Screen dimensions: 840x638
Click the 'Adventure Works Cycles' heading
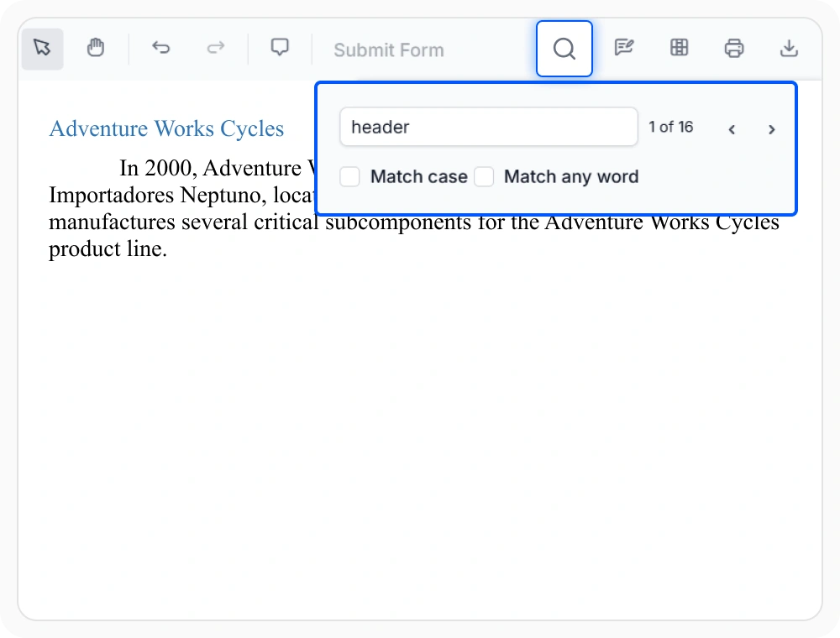point(166,128)
